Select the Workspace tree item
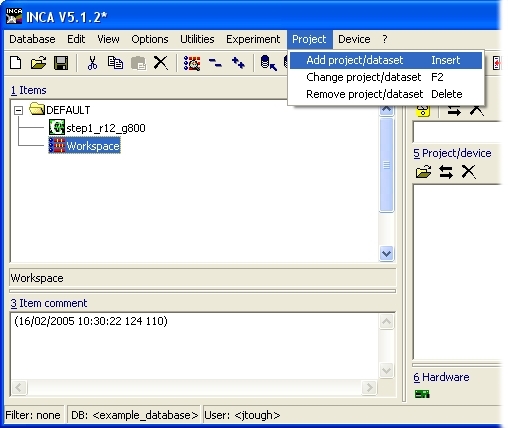 (93, 146)
